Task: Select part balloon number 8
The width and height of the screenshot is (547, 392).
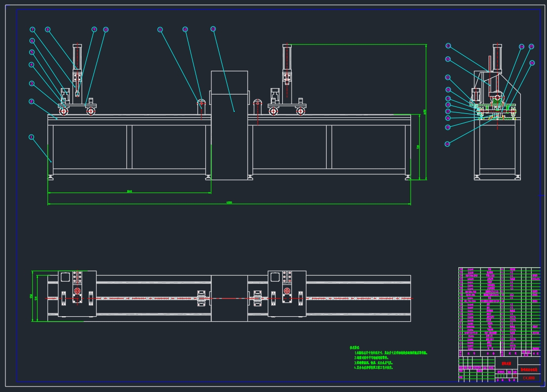Action: (x=48, y=30)
